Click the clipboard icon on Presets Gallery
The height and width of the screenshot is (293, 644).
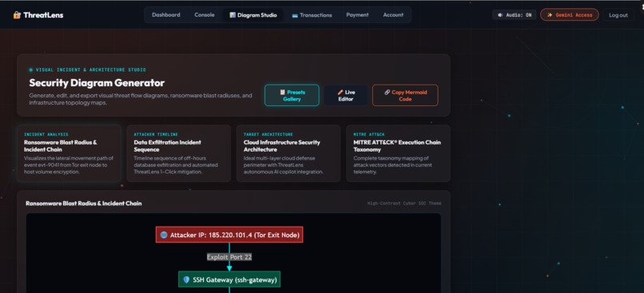click(283, 93)
